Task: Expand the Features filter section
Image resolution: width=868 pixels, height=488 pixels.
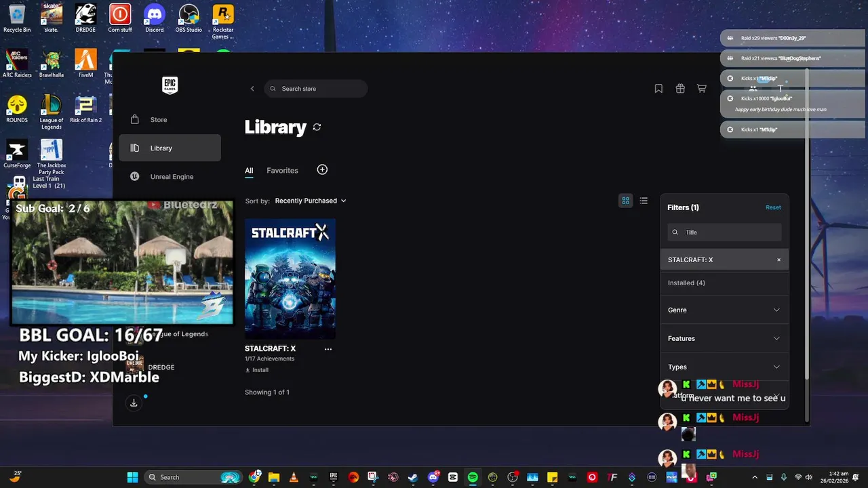Action: click(724, 338)
